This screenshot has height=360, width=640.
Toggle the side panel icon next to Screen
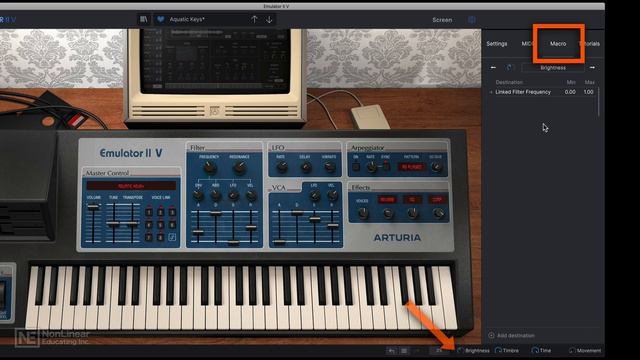tap(471, 20)
